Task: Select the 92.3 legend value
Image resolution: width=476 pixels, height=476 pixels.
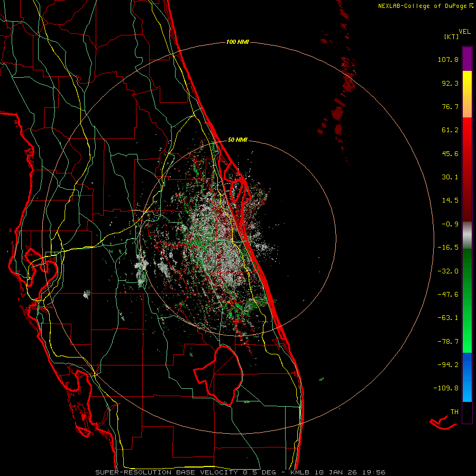Action: coord(450,83)
